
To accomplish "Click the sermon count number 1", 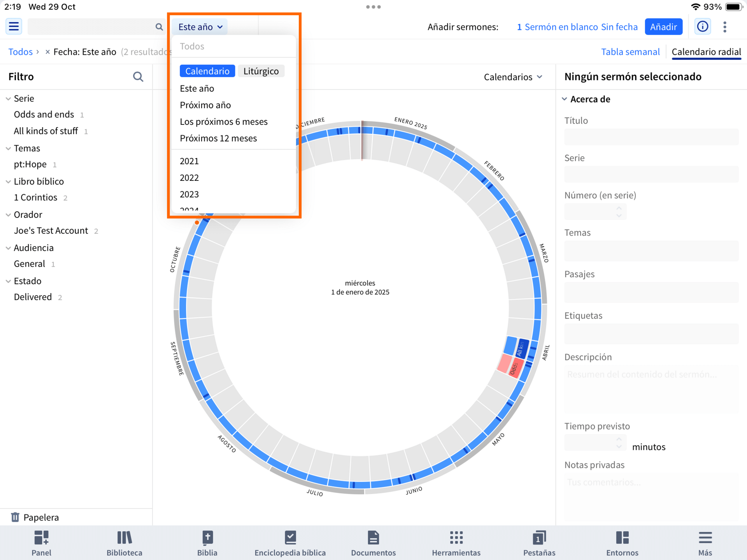I will pos(519,27).
